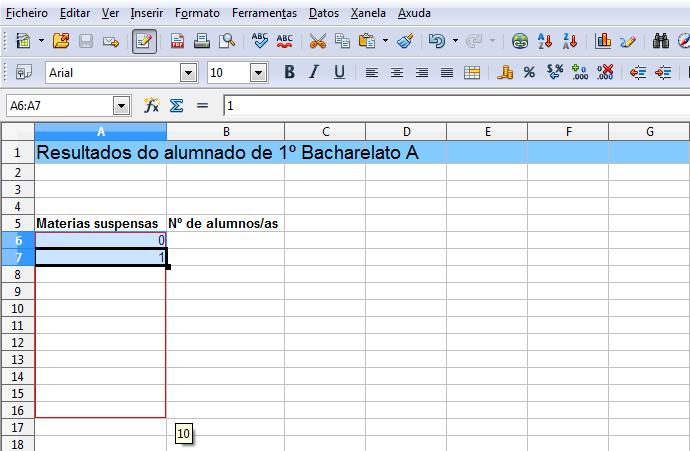This screenshot has width=690, height=451.
Task: Toggle Bold formatting
Action: 289,72
